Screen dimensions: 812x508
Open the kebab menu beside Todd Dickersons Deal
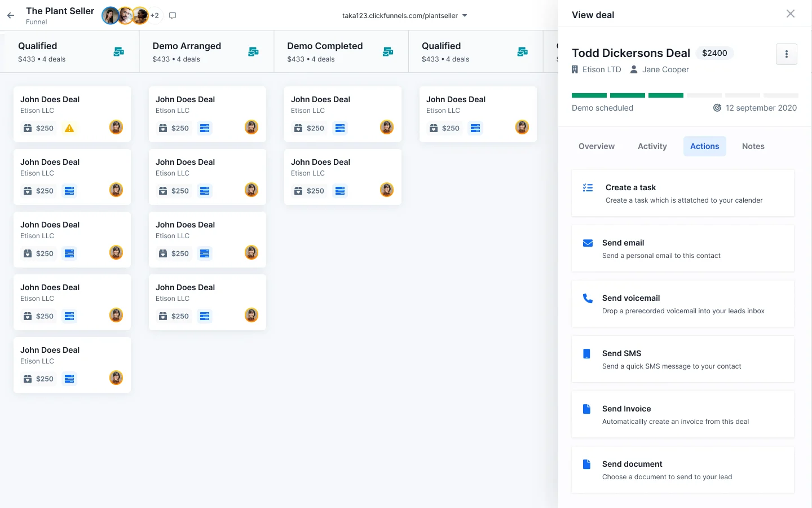(x=786, y=54)
